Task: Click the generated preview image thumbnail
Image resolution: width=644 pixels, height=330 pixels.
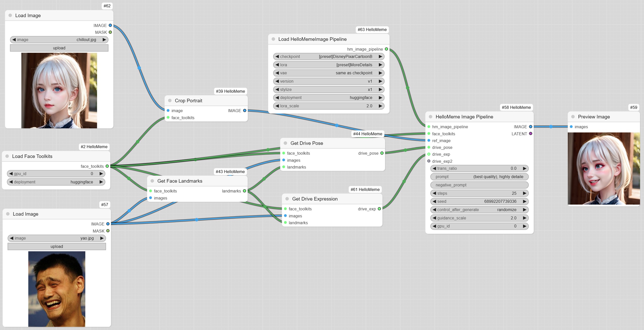Action: click(x=604, y=169)
